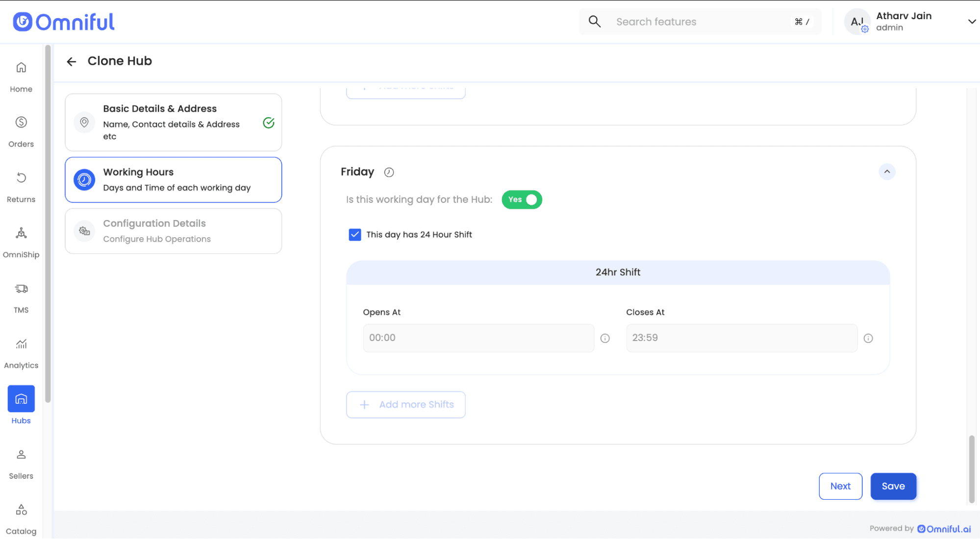This screenshot has height=539, width=980.
Task: Click the Sellers sidebar icon
Action: [21, 455]
